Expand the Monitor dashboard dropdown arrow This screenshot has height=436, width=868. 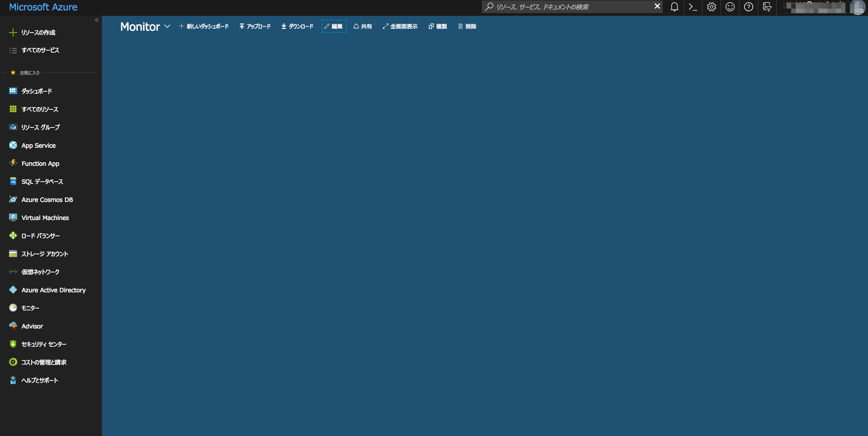pos(167,26)
